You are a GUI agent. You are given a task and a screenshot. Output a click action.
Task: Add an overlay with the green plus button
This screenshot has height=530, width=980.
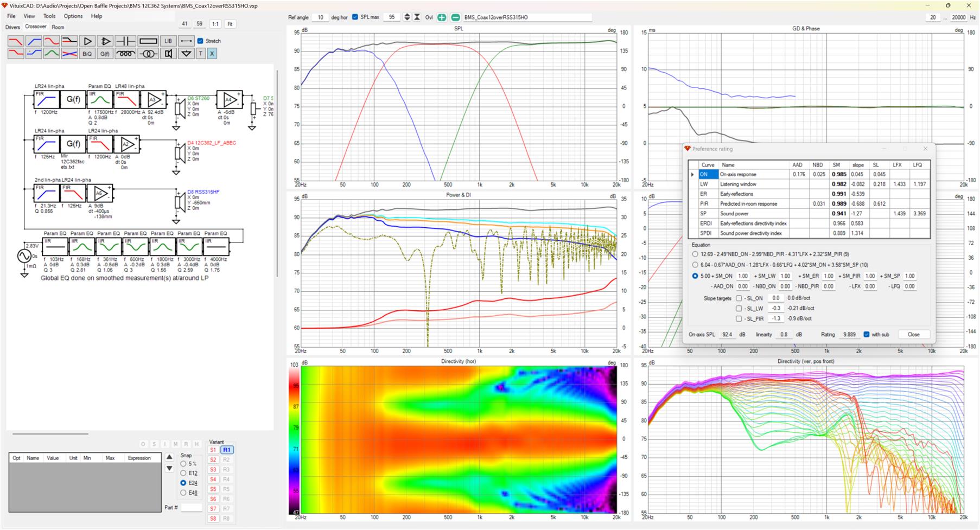[442, 17]
